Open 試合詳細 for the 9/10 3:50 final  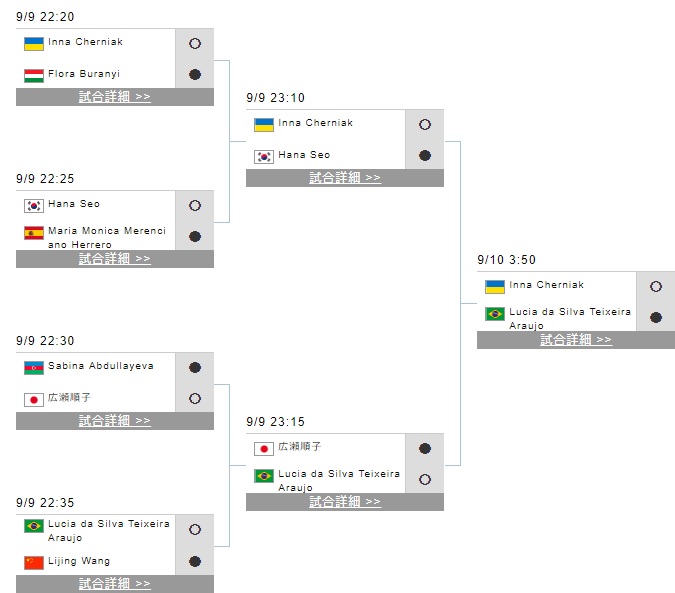576,340
